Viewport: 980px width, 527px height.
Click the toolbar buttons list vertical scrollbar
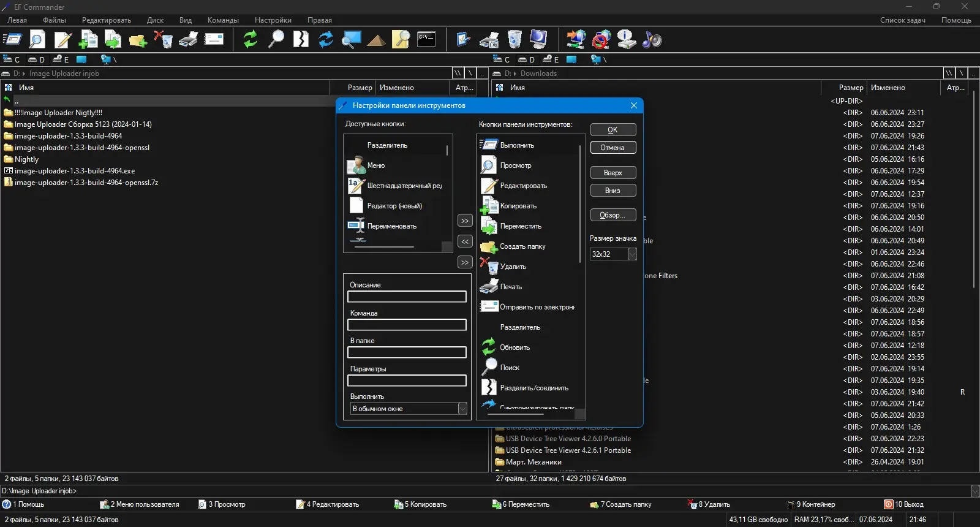pyautogui.click(x=580, y=203)
